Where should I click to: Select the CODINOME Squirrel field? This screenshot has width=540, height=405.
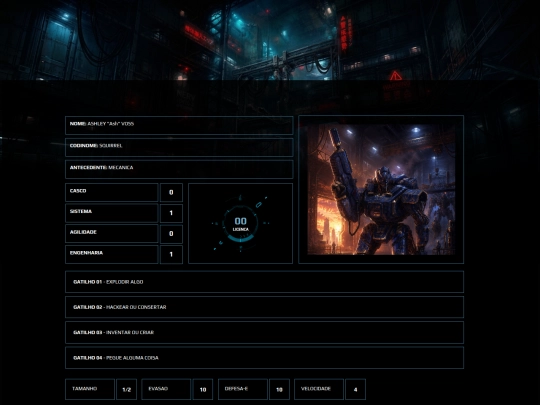tap(179, 147)
